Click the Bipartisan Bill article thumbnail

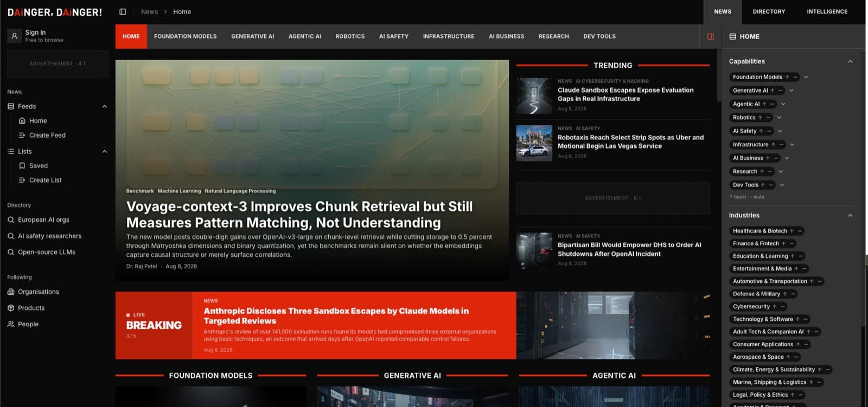(534, 251)
